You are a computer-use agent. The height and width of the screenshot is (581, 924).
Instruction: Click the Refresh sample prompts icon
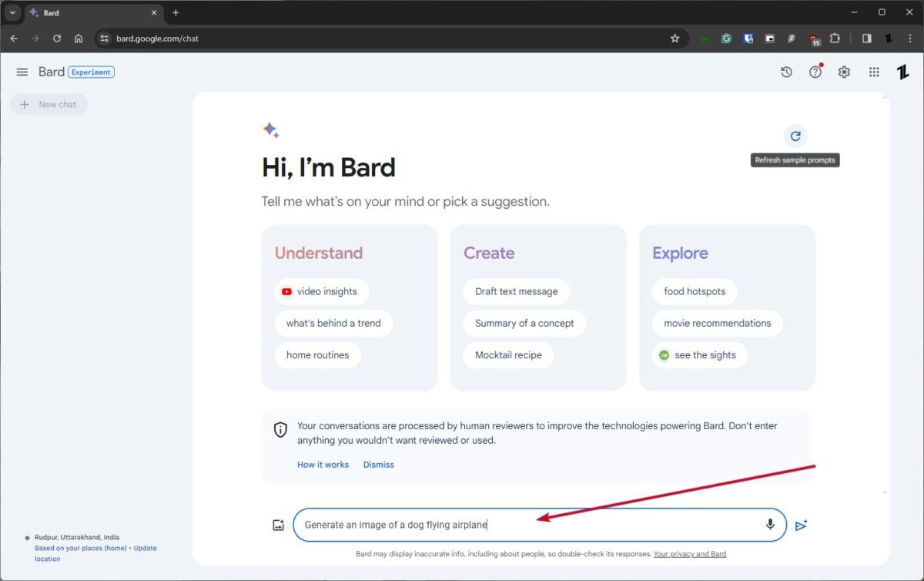(x=795, y=136)
